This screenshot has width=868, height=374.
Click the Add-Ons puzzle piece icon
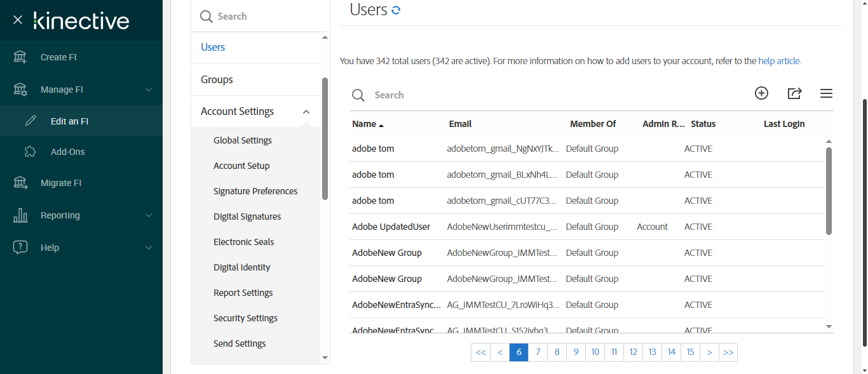pos(30,152)
